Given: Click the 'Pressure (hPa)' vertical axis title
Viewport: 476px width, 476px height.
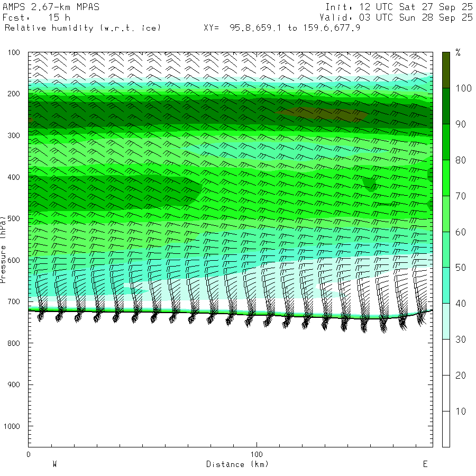Looking at the screenshot, I should coord(3,250).
